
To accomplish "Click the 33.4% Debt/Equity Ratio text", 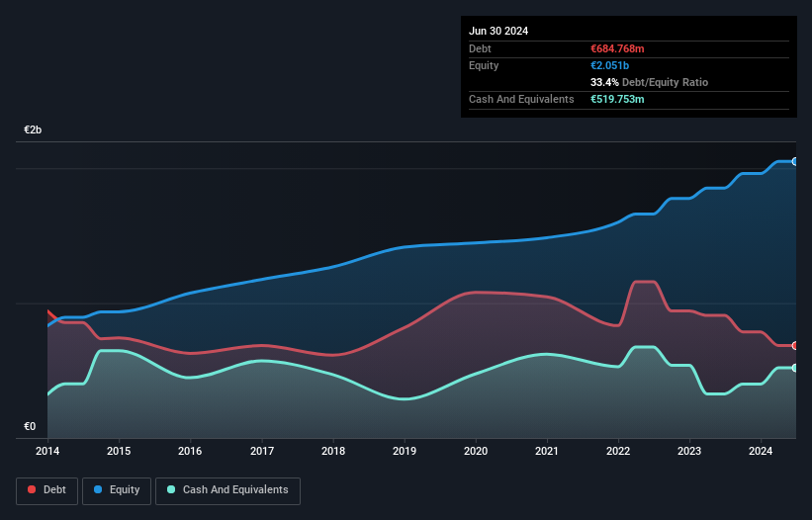I will 649,82.
